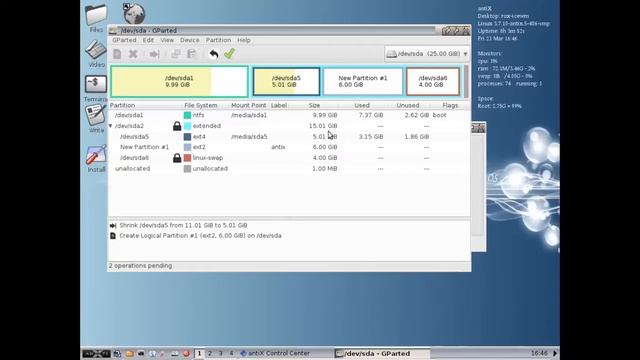The height and width of the screenshot is (360, 640).
Task: Launch the Terminal desktop icon
Action: tap(96, 88)
